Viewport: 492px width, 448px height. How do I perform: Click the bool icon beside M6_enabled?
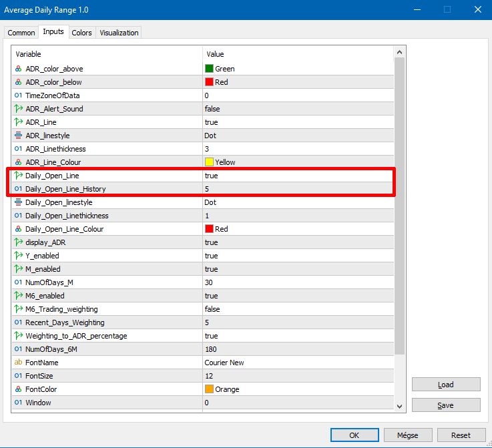pyautogui.click(x=18, y=296)
